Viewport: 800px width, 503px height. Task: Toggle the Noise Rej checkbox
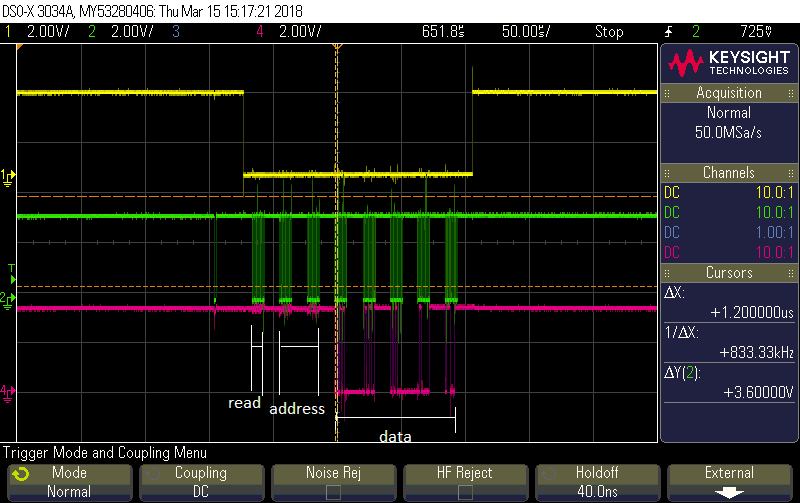333,492
